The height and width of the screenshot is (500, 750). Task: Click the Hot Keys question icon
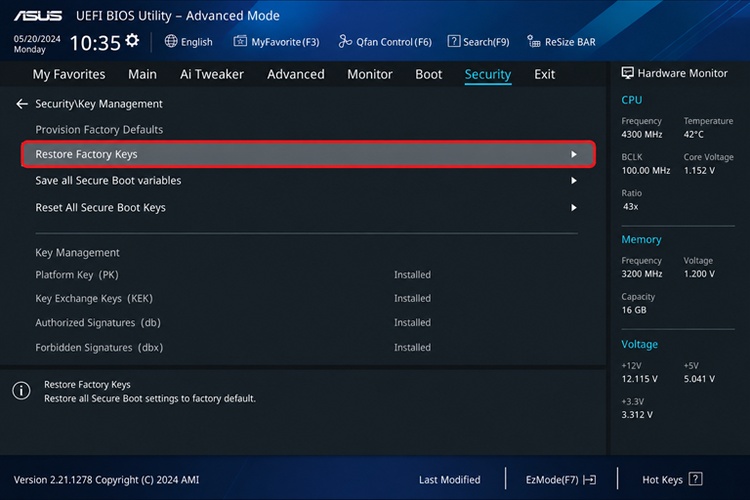click(695, 479)
